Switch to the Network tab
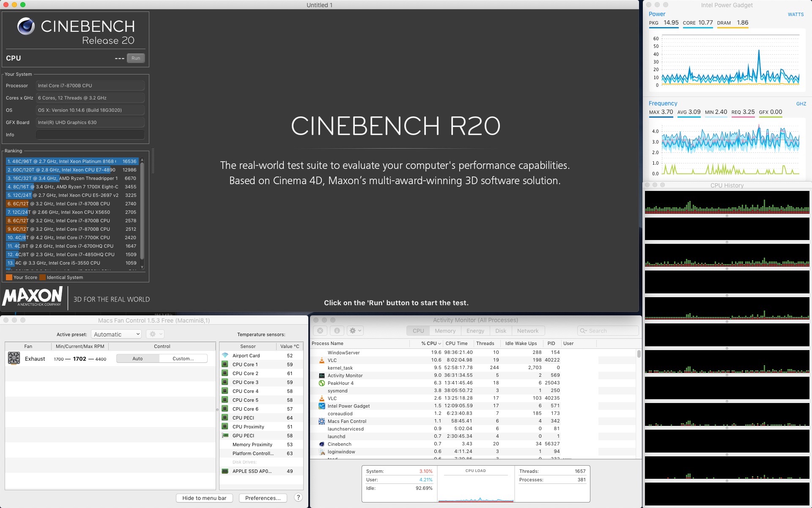 click(527, 331)
